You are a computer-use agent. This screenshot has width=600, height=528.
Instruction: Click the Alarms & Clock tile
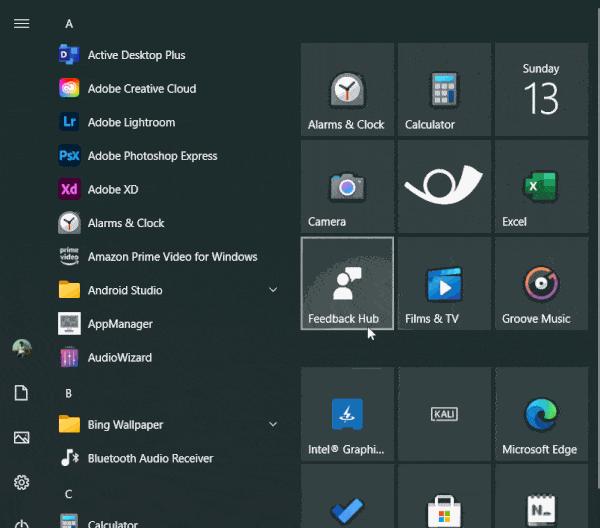pyautogui.click(x=347, y=90)
